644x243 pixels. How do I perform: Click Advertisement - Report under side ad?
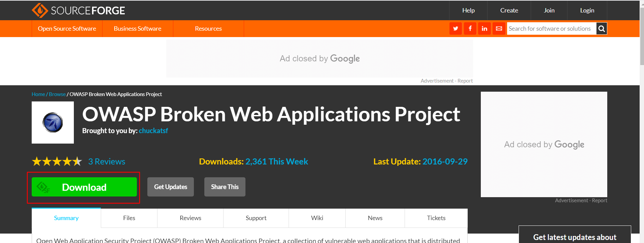pyautogui.click(x=581, y=201)
